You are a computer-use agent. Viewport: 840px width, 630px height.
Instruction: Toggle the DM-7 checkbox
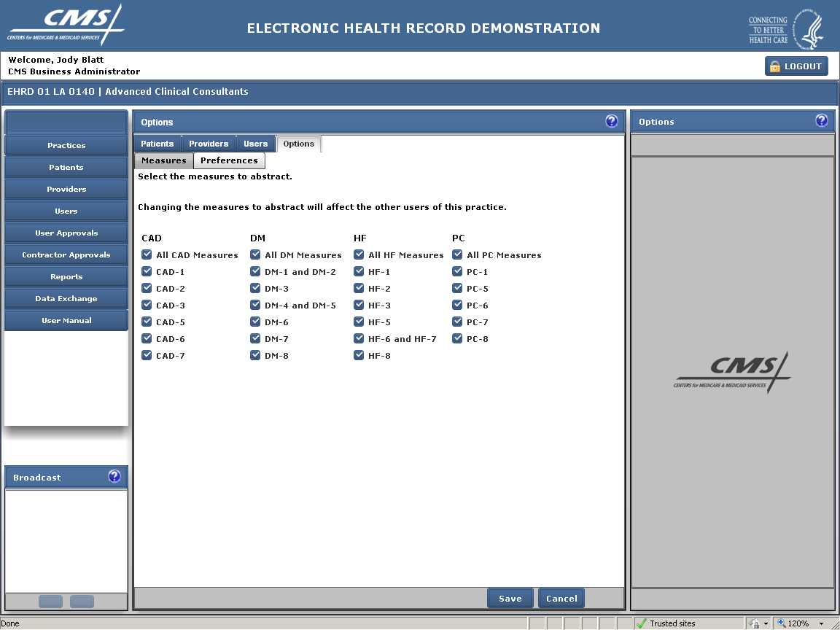(255, 338)
